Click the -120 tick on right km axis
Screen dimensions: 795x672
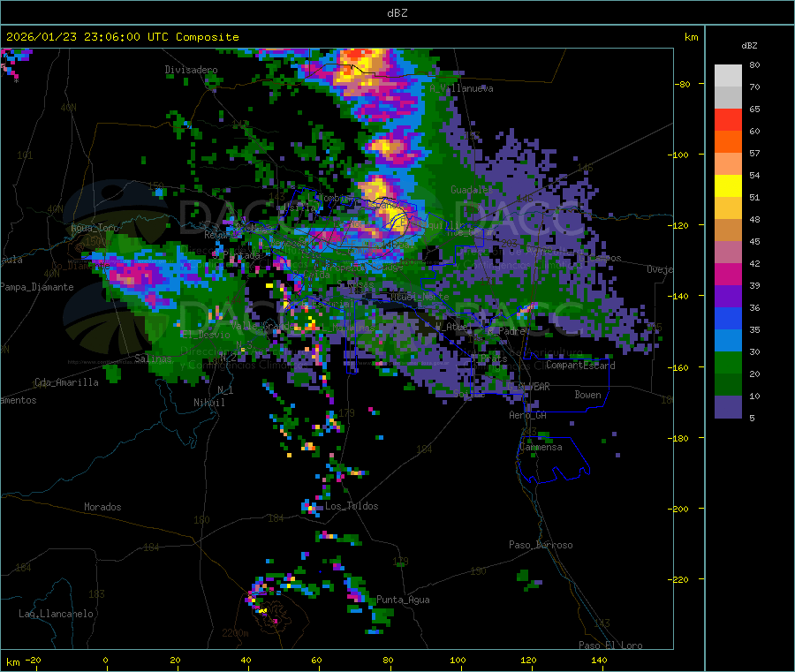tap(680, 225)
